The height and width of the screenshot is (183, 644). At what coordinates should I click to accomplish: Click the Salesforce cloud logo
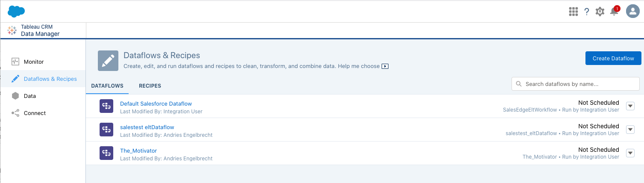pyautogui.click(x=16, y=11)
